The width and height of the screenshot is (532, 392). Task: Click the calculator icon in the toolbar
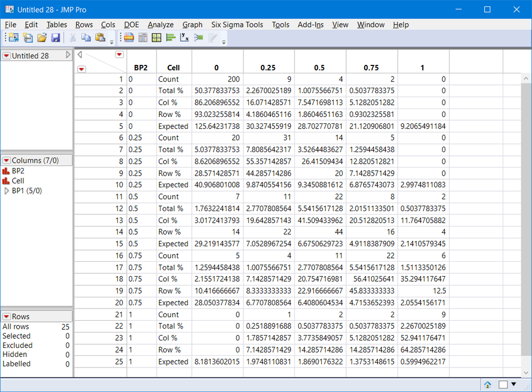(x=143, y=38)
